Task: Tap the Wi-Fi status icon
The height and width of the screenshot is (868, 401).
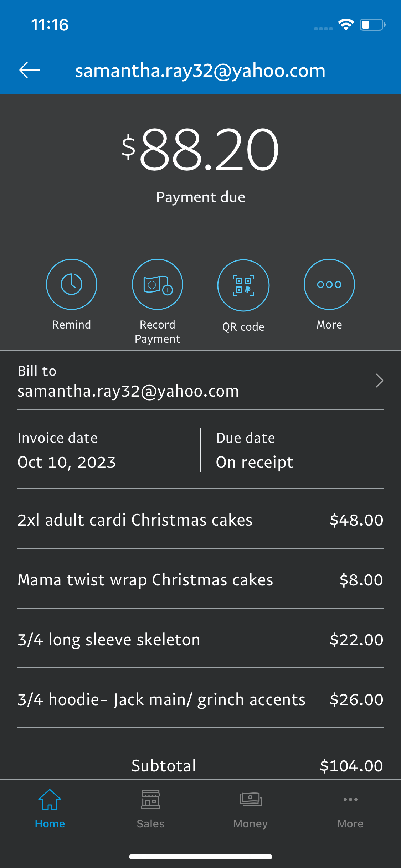Action: [345, 24]
